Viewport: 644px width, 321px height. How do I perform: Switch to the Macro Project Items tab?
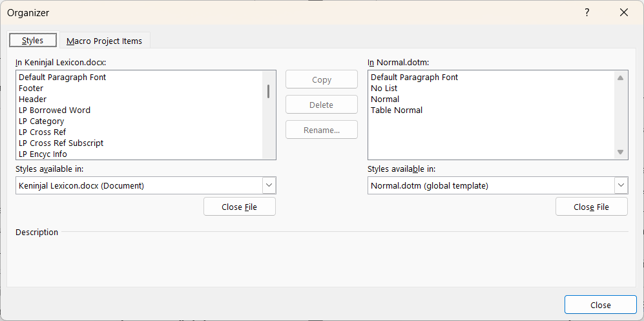point(104,41)
